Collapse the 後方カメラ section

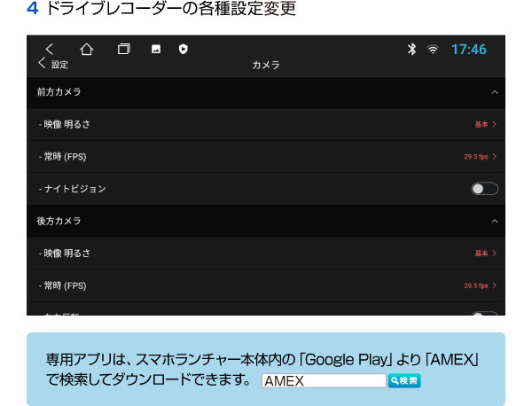[495, 221]
